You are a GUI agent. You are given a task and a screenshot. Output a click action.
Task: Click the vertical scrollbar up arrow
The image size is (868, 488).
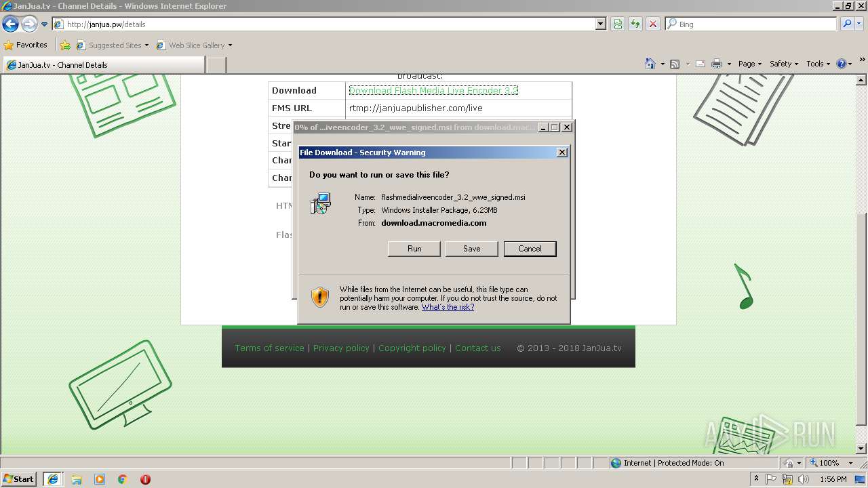click(862, 79)
